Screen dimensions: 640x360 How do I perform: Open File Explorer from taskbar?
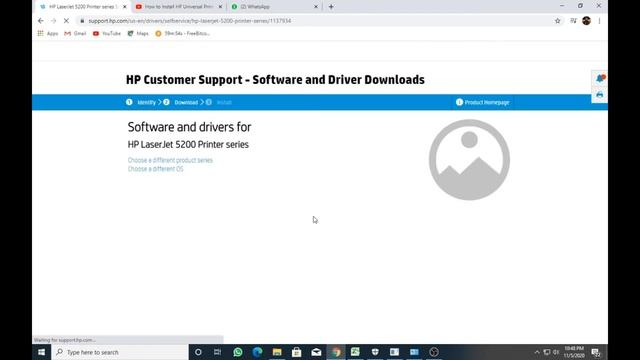click(277, 352)
